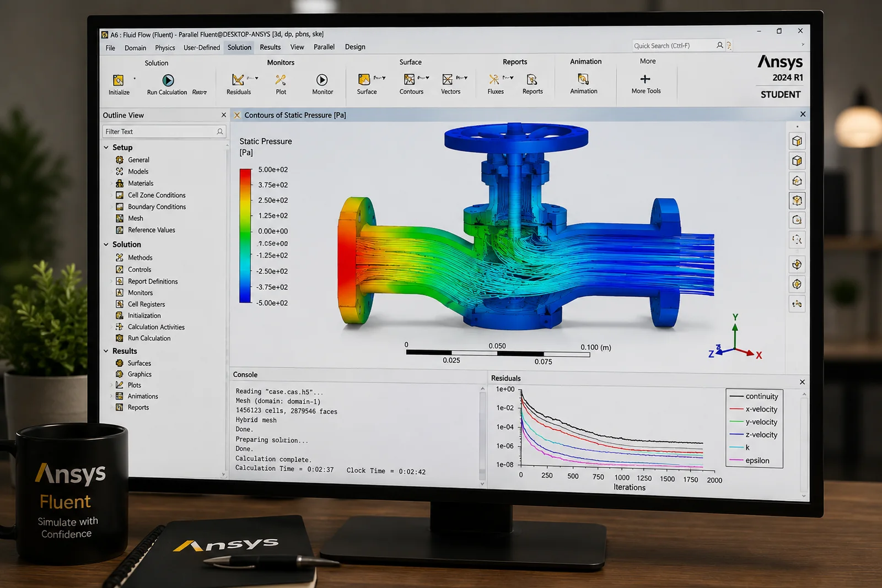Collapse the Solution tree section
882x588 pixels.
click(106, 244)
